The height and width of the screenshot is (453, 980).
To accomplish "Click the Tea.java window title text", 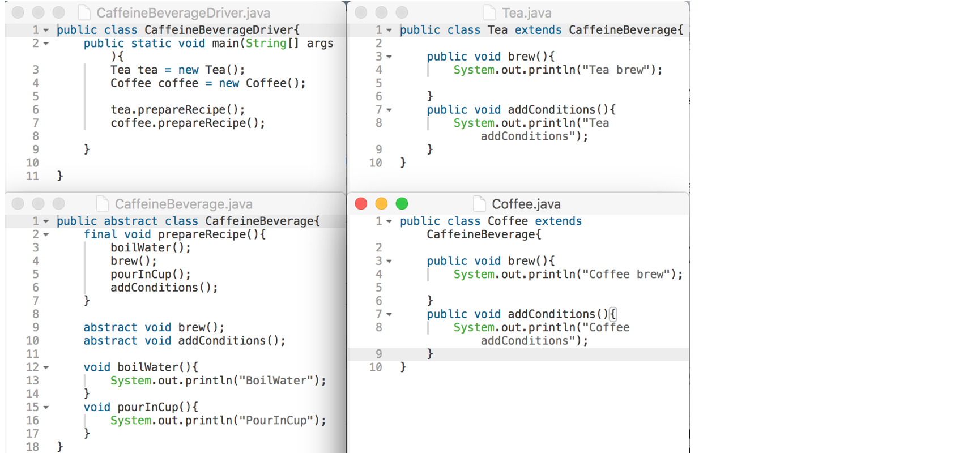I will 527,12.
